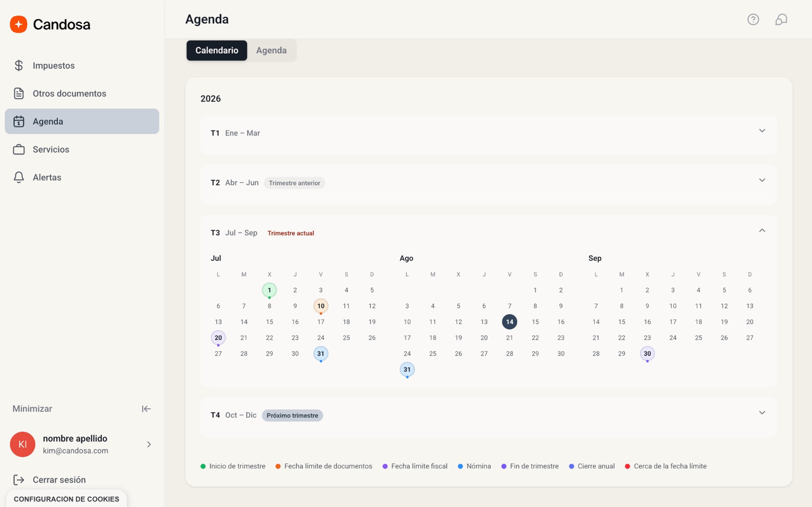The width and height of the screenshot is (812, 507).
Task: Select July 1 quarter start date
Action: 269,290
